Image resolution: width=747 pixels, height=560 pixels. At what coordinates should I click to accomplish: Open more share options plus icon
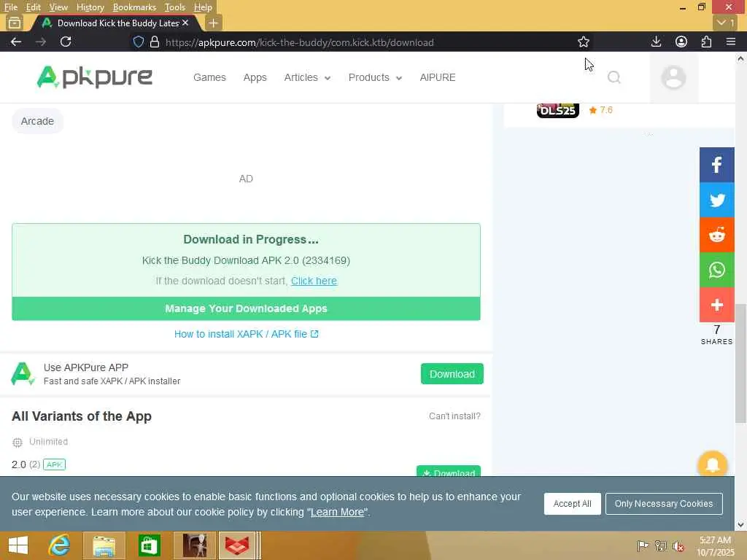[x=716, y=305]
